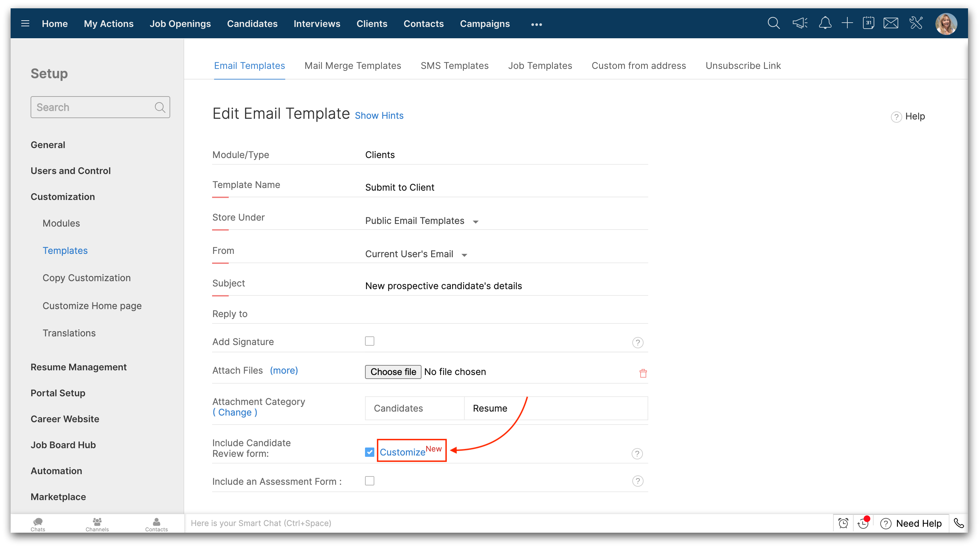
Task: Click the Setup search field
Action: pos(93,107)
